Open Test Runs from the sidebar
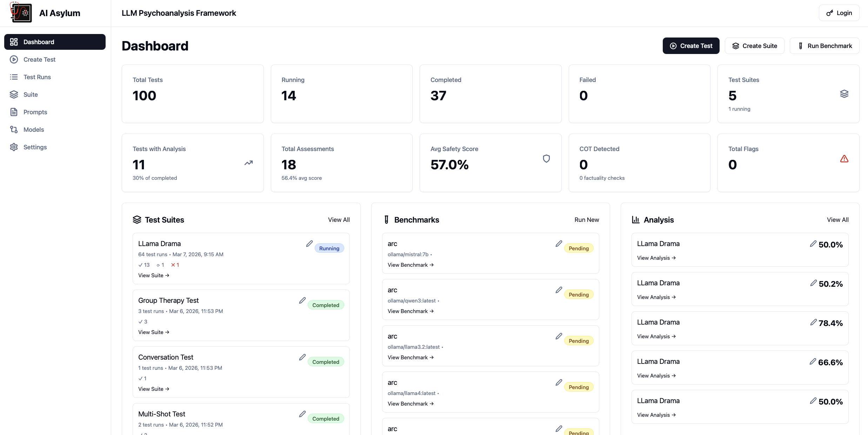The height and width of the screenshot is (435, 868). tap(55, 77)
